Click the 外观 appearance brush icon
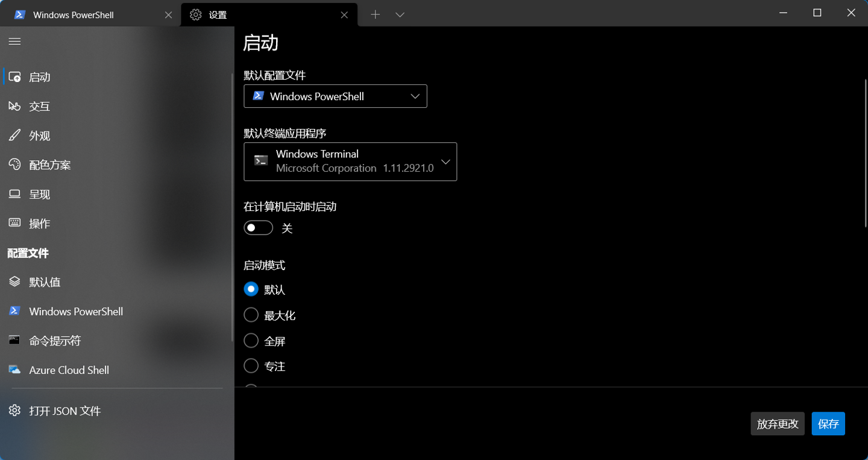The image size is (868, 460). 14,136
